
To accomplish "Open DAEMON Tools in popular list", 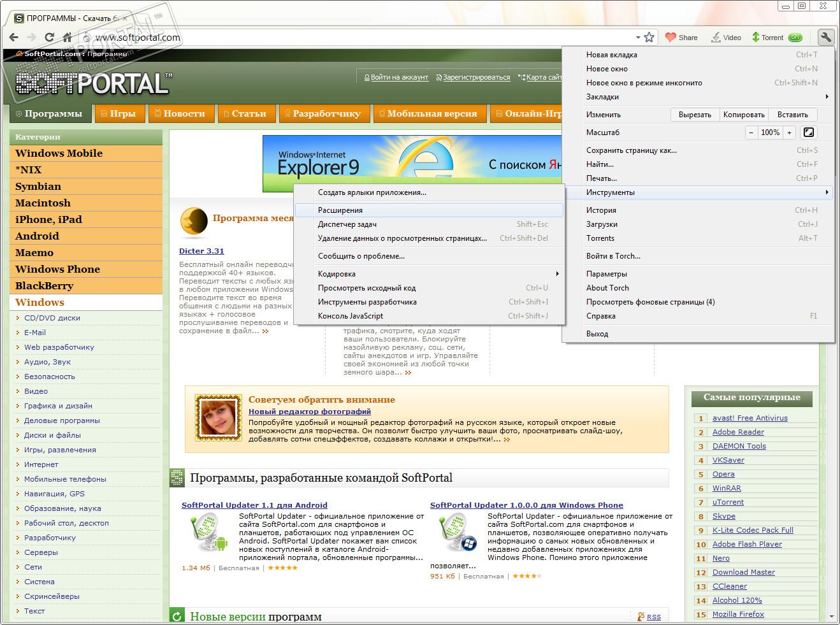I will [x=739, y=446].
